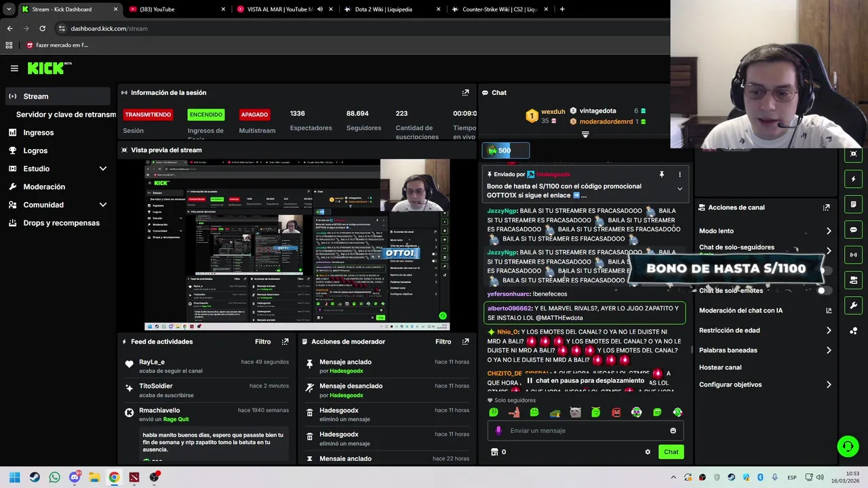868x488 pixels.
Task: Click the wrench sidebar icon
Action: point(854,306)
